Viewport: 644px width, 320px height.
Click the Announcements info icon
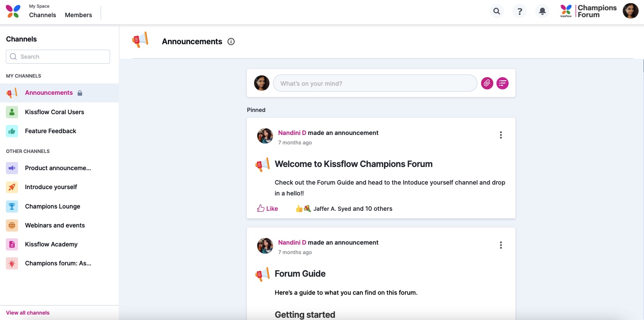[x=231, y=42]
